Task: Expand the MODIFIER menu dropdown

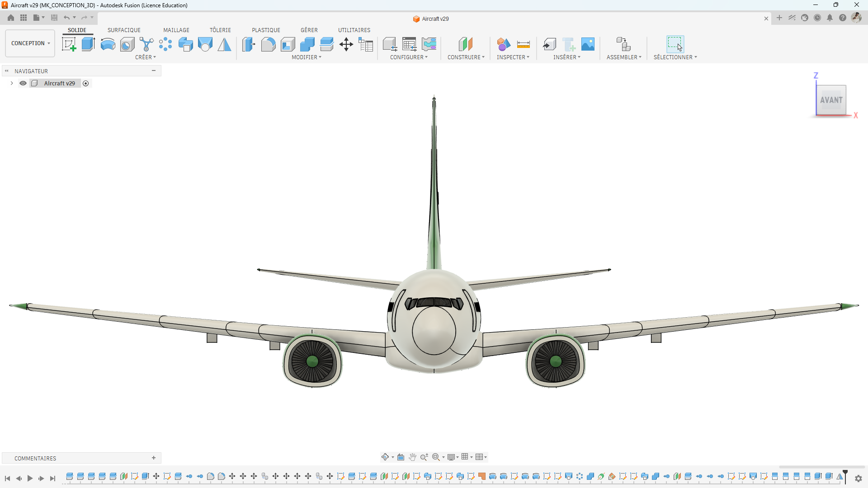Action: coord(307,57)
